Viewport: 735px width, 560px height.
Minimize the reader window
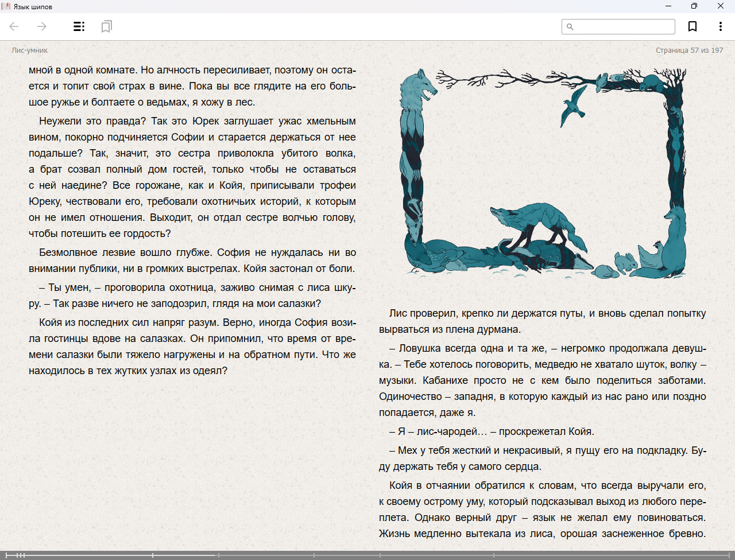point(668,6)
